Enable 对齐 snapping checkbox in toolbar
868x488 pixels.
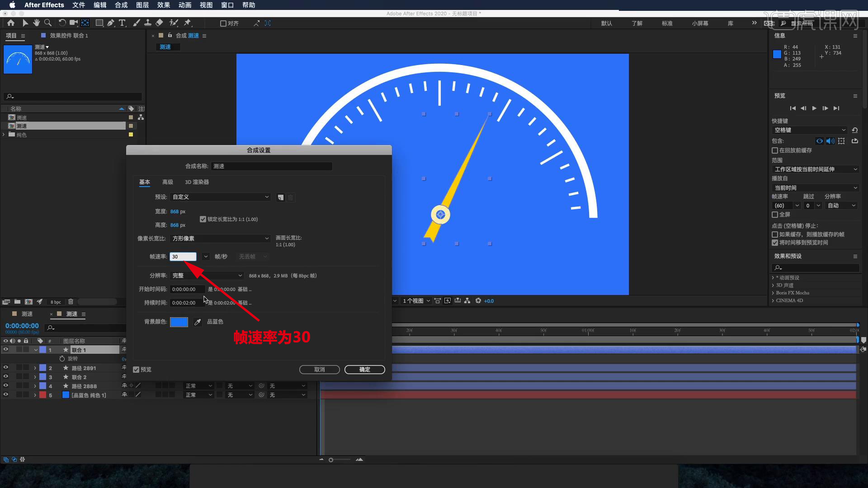coord(223,23)
